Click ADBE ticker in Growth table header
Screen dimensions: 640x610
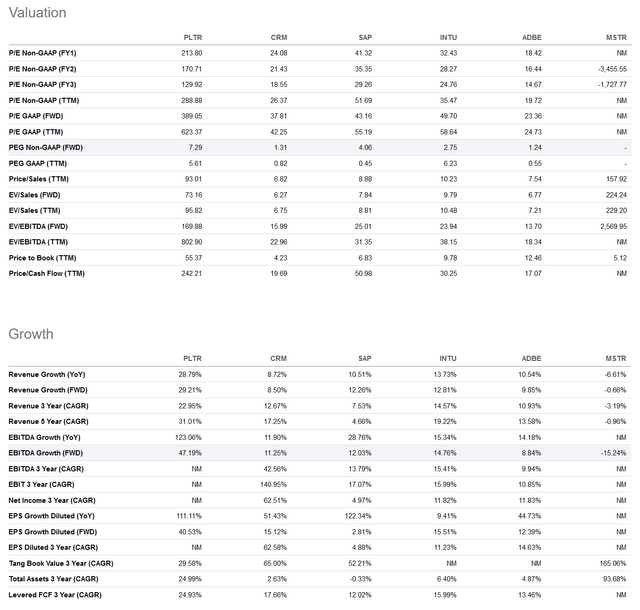531,358
